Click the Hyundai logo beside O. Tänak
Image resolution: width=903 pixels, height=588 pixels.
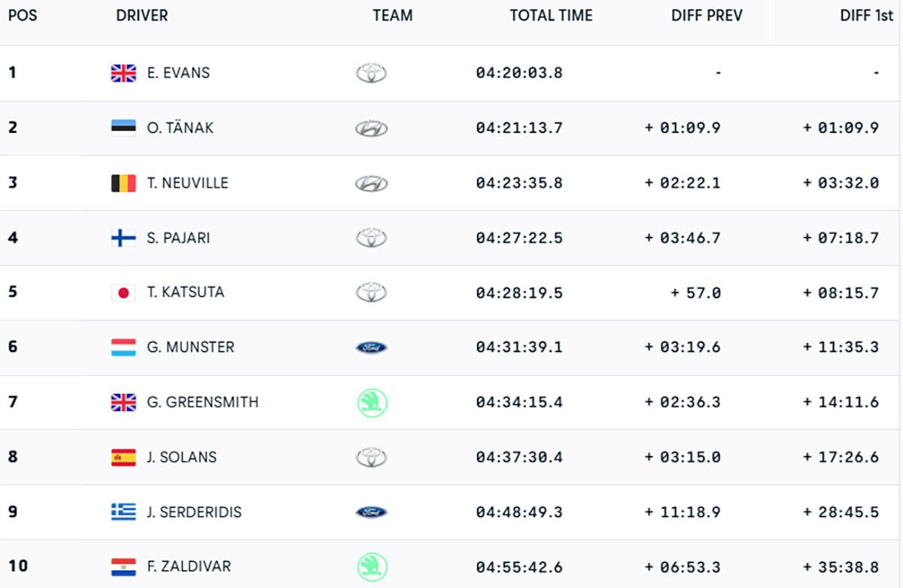pyautogui.click(x=371, y=129)
